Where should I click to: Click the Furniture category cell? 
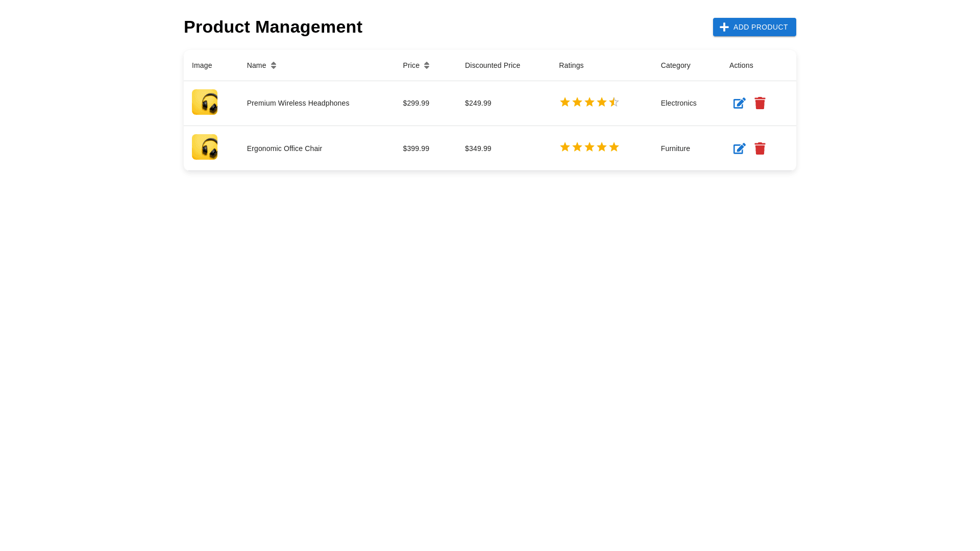point(675,148)
